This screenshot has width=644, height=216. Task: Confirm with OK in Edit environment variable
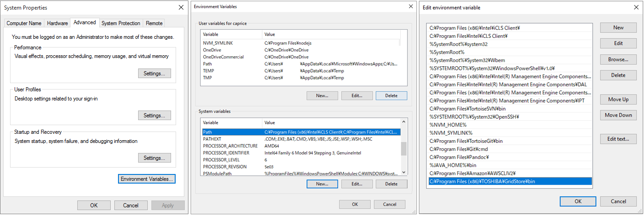[578, 201]
